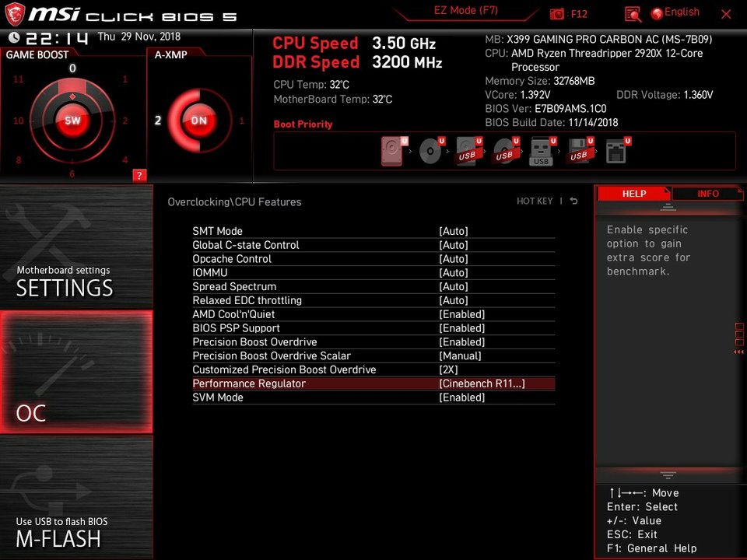The width and height of the screenshot is (747, 560).
Task: Select the USB CD/DVD boot device
Action: pyautogui.click(x=506, y=151)
